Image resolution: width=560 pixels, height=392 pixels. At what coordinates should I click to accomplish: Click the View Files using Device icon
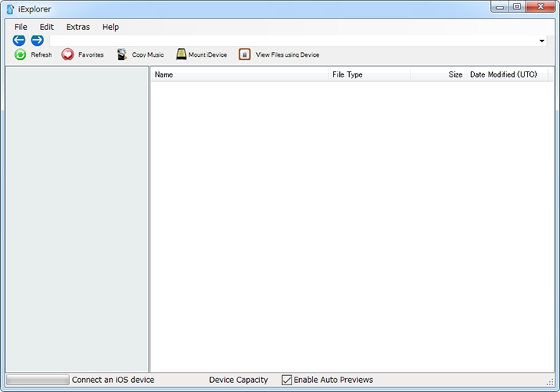(245, 54)
